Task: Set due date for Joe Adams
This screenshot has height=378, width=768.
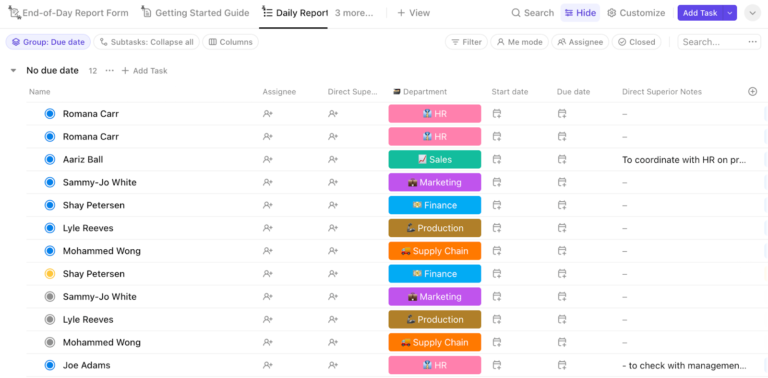Action: (562, 365)
